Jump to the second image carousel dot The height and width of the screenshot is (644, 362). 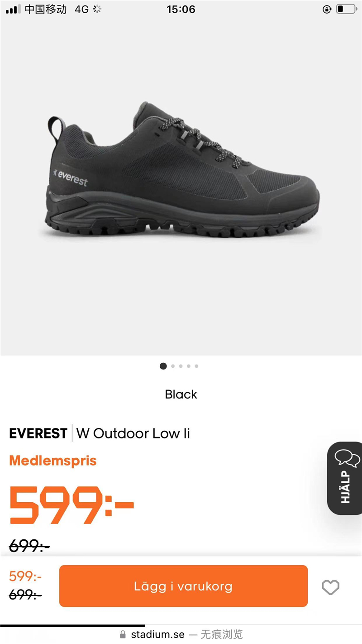173,366
